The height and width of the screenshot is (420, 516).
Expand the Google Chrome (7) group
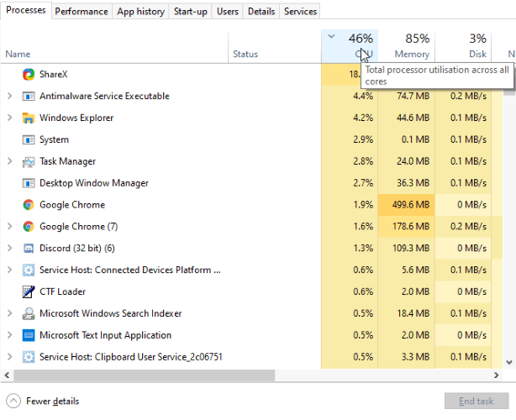tap(9, 226)
